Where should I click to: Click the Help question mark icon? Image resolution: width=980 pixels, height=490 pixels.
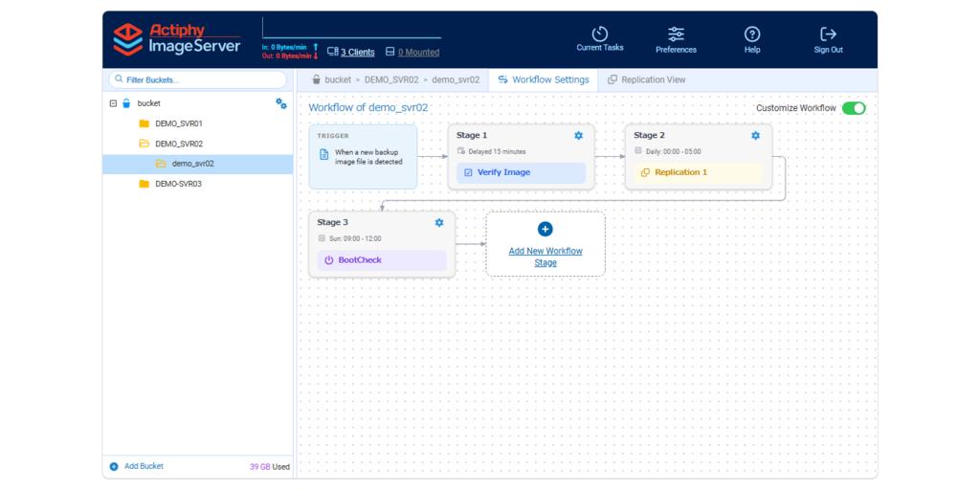(x=752, y=33)
